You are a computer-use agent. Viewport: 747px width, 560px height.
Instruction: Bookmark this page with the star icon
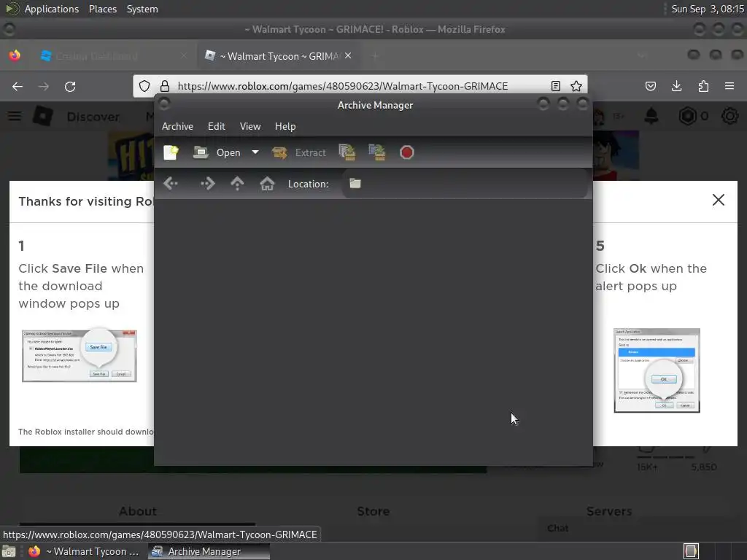(576, 86)
